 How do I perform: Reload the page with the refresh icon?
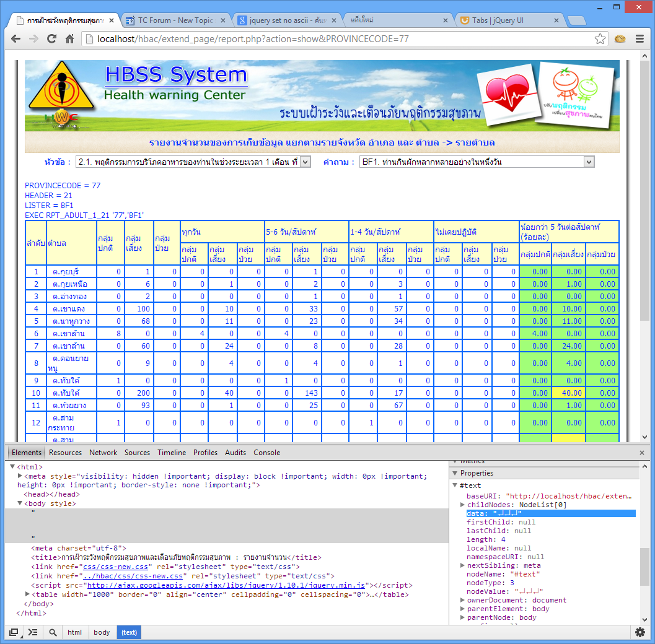52,39
